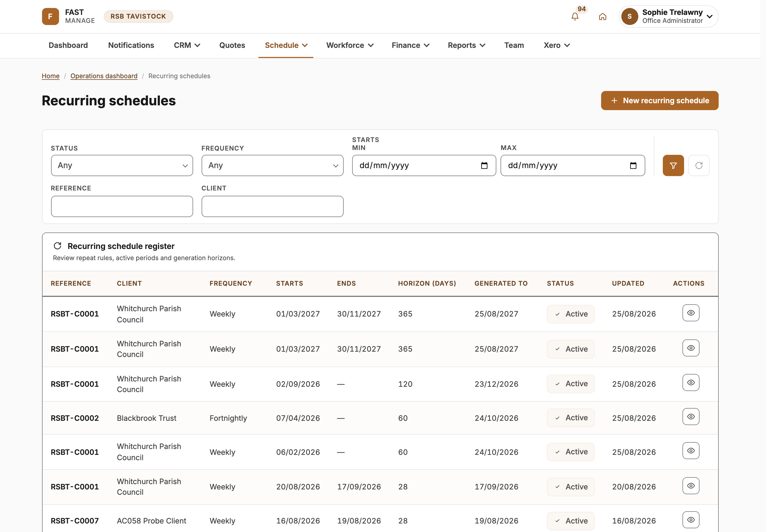View schedule starting 20/08/2026 with eye icon
The image size is (766, 532).
pos(691,486)
